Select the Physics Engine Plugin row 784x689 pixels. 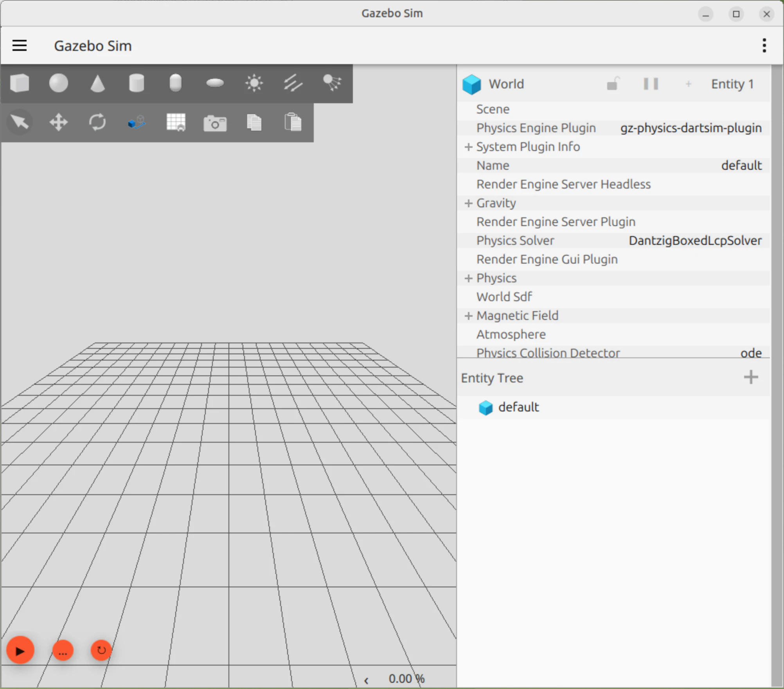pyautogui.click(x=613, y=128)
